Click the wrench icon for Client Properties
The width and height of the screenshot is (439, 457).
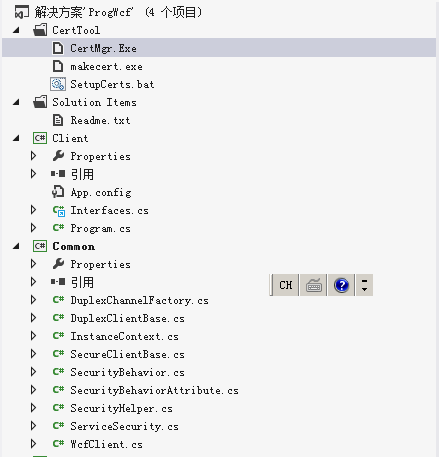tap(58, 156)
